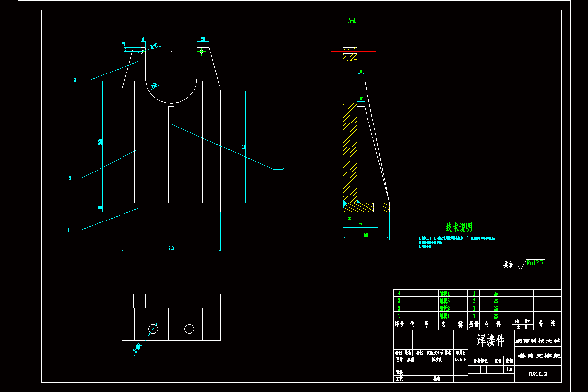Click the 342 height dimension text
This screenshot has width=588, height=392.
pos(243,146)
